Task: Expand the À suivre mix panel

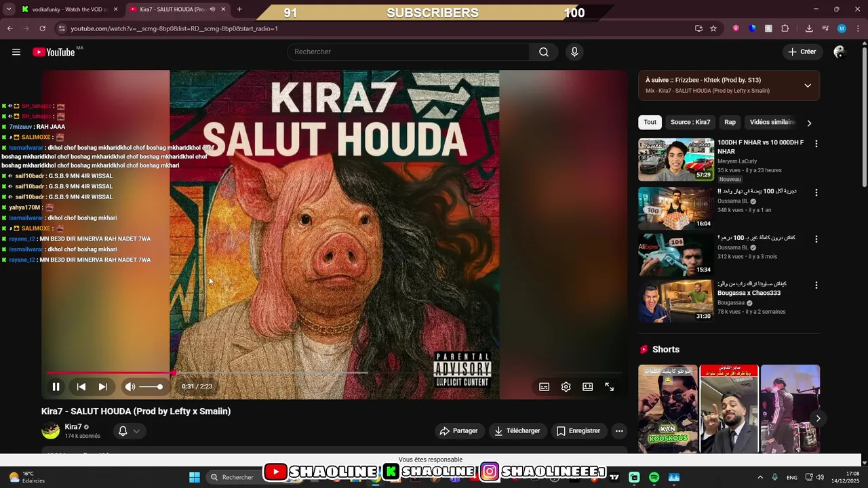Action: click(x=808, y=85)
